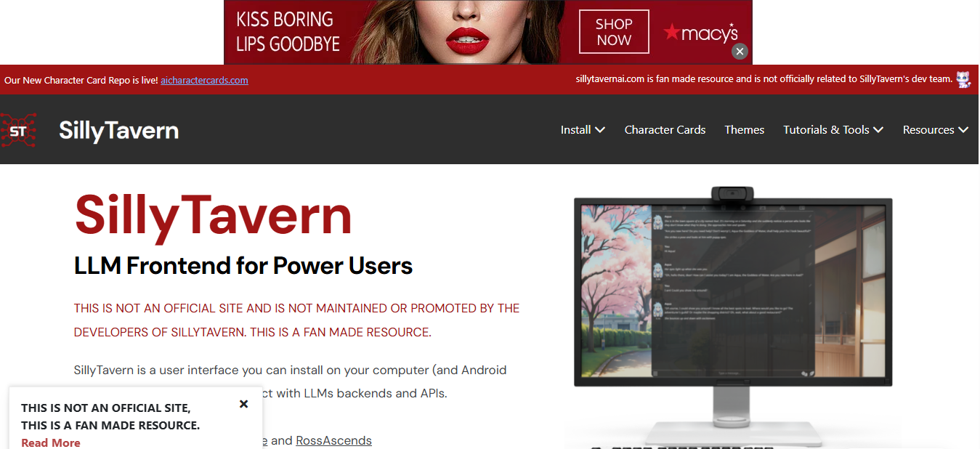980x449 pixels.
Task: Click the large red SillyTavern heading
Action: coord(213,215)
